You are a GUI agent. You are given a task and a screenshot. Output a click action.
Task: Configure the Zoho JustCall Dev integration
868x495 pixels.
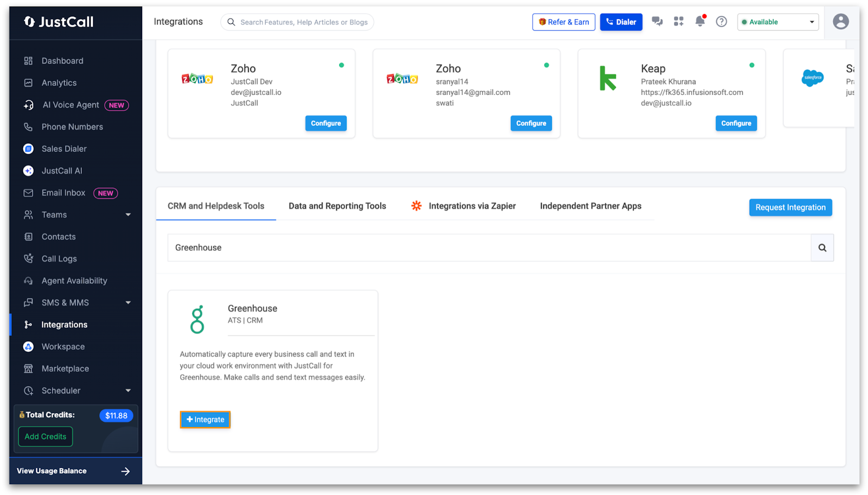point(326,123)
